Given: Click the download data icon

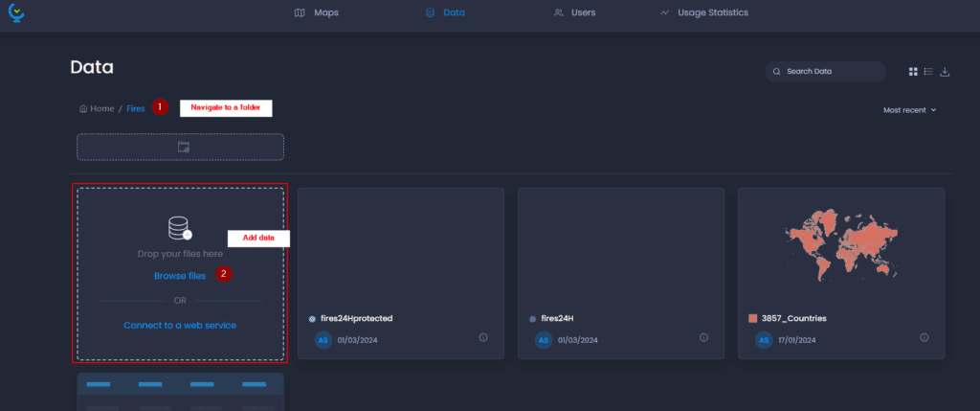Looking at the screenshot, I should [945, 72].
